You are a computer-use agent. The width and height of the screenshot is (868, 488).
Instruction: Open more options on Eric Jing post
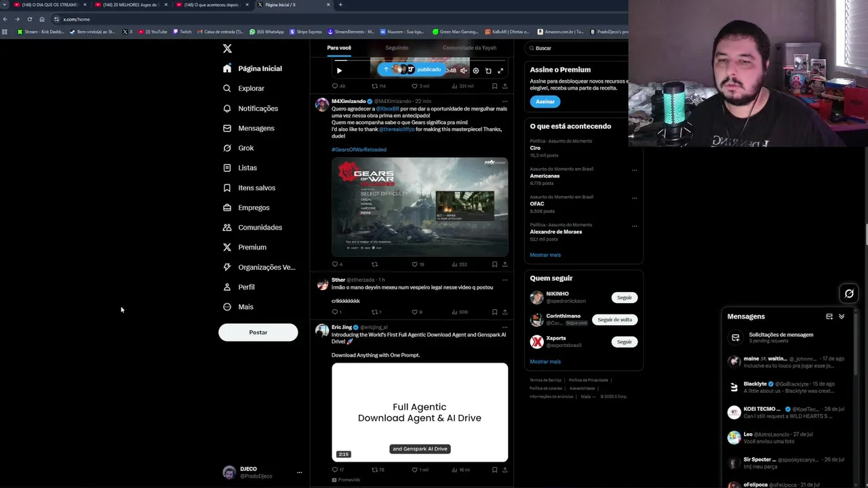click(x=505, y=327)
